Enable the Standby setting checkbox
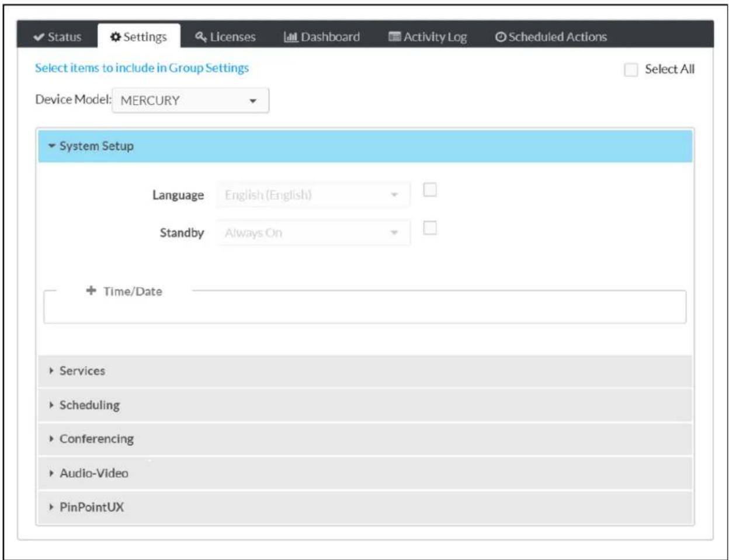This screenshot has width=729, height=560. pyautogui.click(x=430, y=228)
